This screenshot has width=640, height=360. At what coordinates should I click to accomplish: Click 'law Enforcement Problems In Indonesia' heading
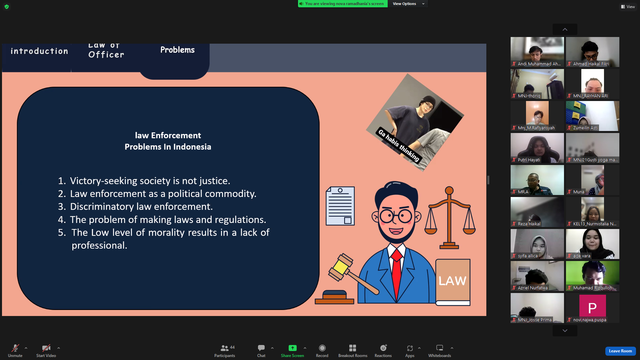(x=168, y=141)
